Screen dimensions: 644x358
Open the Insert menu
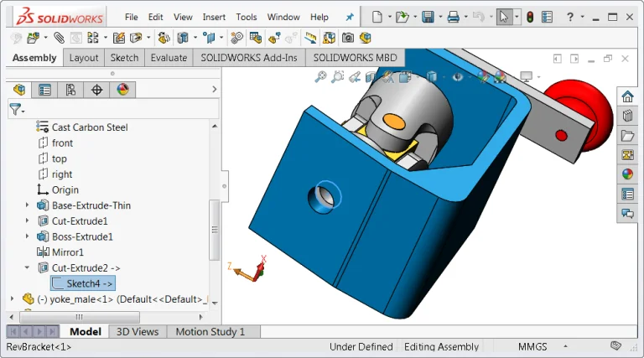214,17
